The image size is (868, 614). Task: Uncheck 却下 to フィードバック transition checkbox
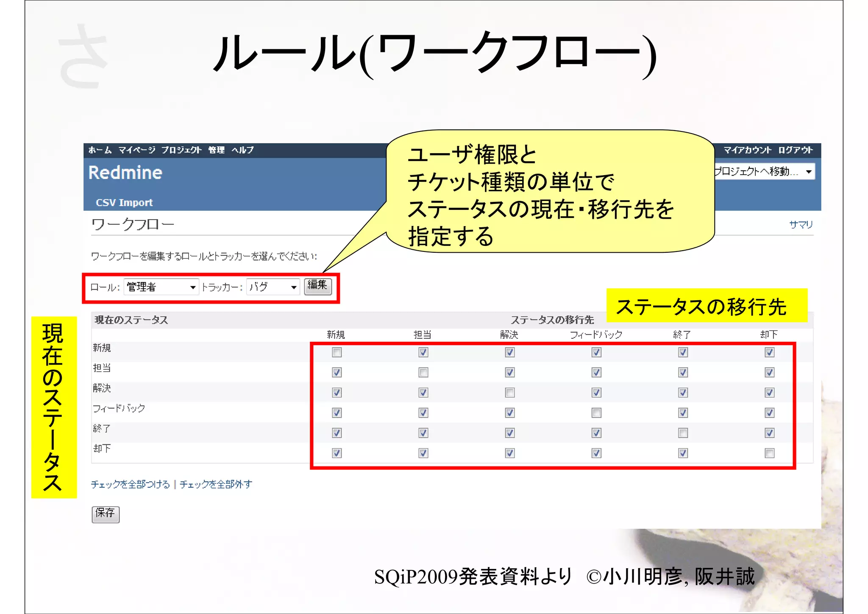[596, 453]
